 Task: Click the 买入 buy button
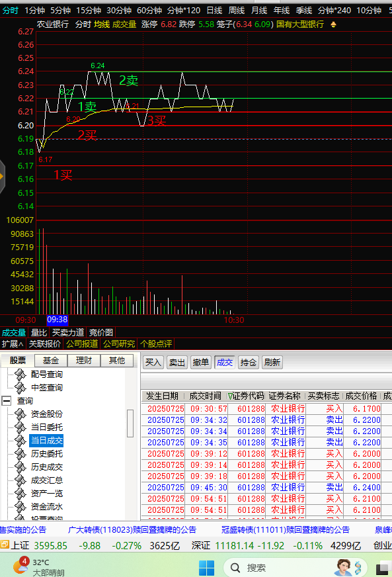pyautogui.click(x=153, y=363)
